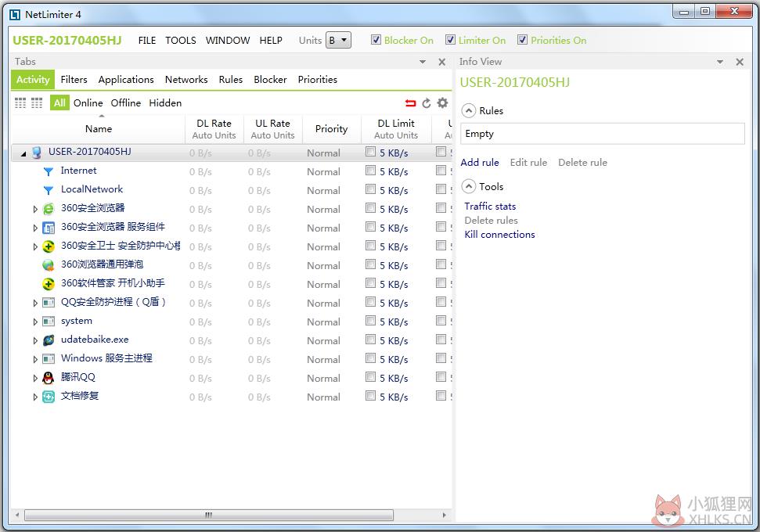Click Kill connections link

coord(499,235)
